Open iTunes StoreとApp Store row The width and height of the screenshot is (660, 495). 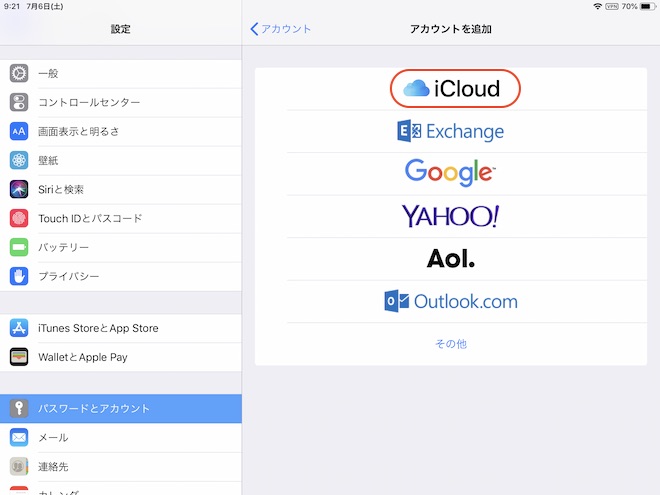click(121, 328)
